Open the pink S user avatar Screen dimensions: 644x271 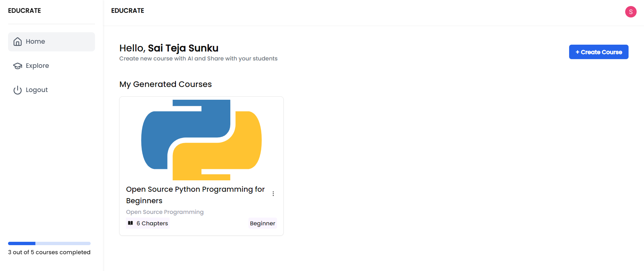[x=631, y=12]
